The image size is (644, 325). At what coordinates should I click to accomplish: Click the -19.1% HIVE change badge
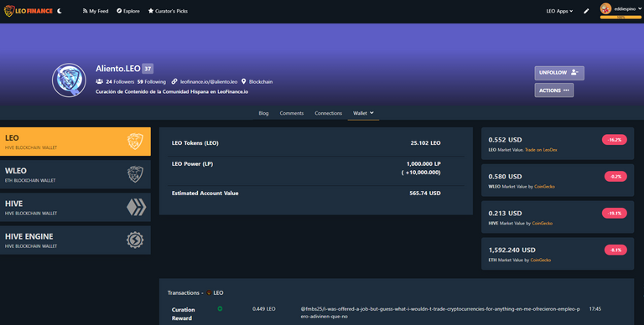click(615, 214)
